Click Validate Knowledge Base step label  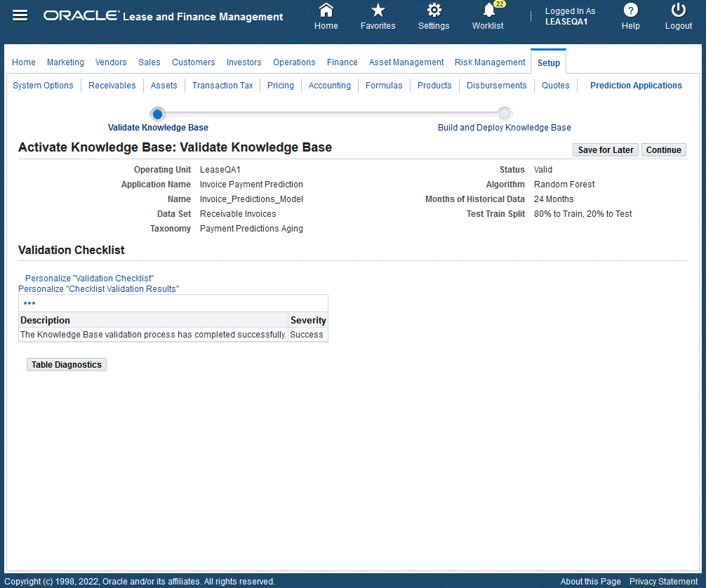pos(158,128)
